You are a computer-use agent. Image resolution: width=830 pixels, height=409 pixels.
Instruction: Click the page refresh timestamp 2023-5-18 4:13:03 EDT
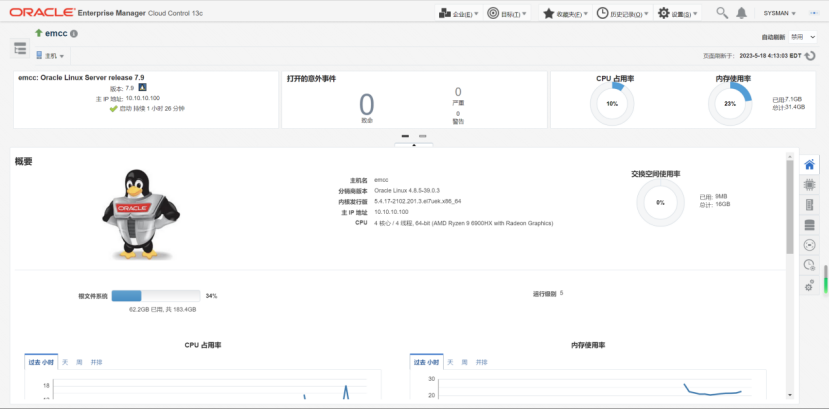[770, 56]
